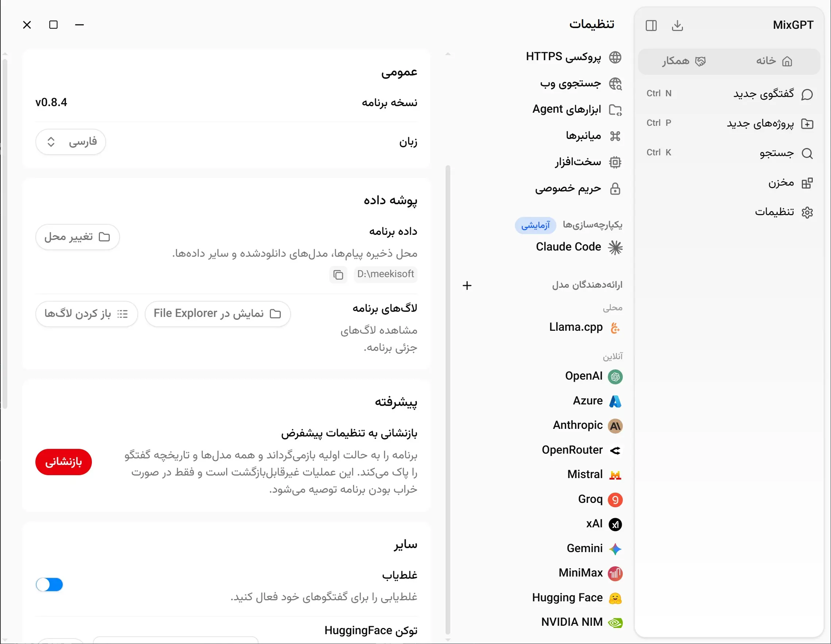This screenshot has height=644, width=831.
Task: Open پروکسی HTTPS settings
Action: point(574,57)
